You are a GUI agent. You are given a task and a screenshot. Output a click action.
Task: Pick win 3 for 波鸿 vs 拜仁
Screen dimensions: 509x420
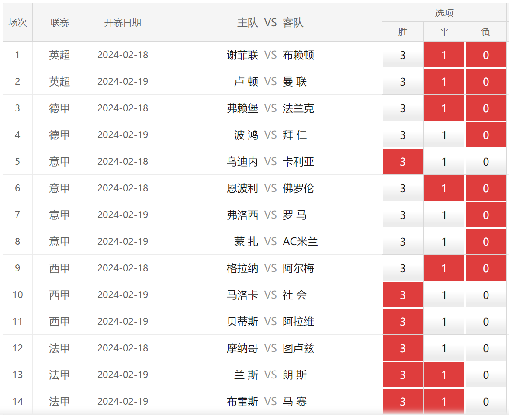point(402,135)
